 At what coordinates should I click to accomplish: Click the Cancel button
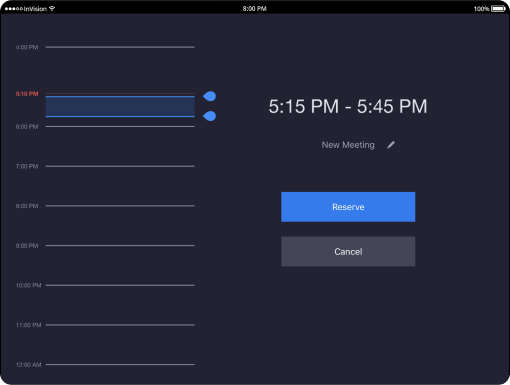tap(348, 251)
